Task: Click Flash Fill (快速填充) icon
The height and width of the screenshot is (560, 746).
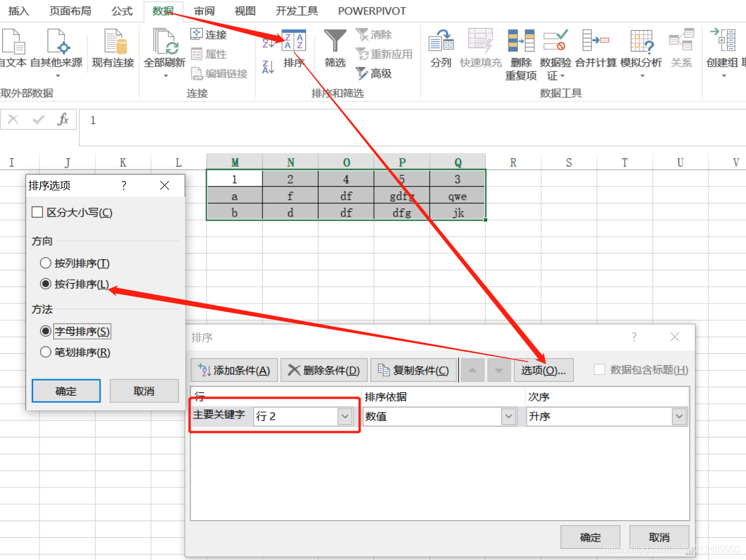Action: 481,41
